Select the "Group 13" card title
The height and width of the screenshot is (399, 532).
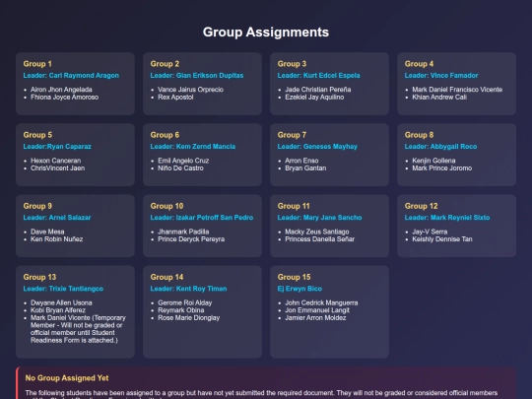click(x=39, y=277)
